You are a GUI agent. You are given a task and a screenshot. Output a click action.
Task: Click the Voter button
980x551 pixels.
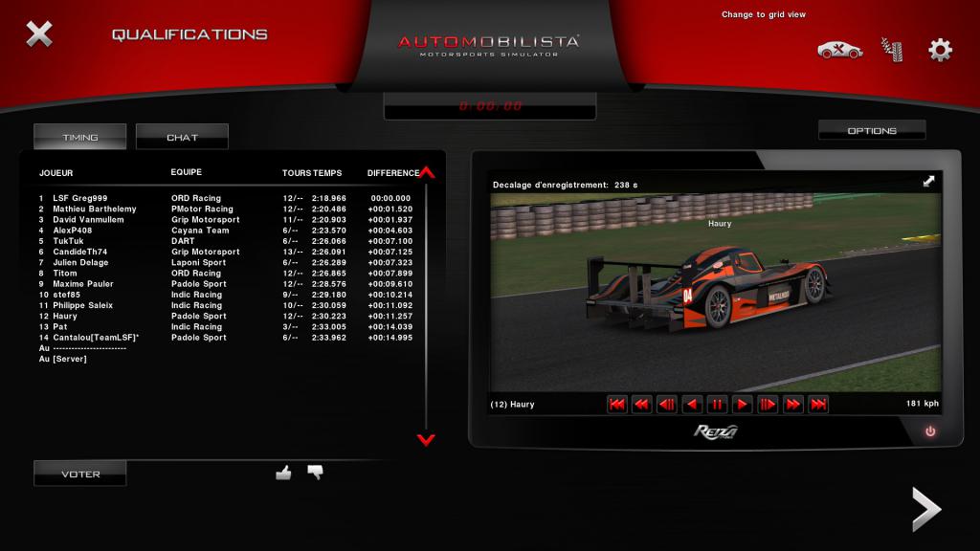[80, 474]
